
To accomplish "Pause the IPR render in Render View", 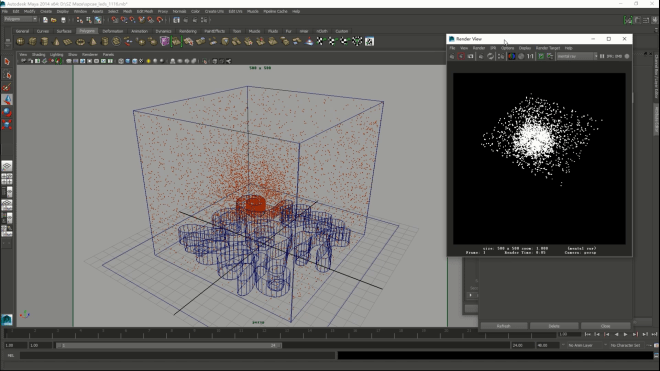I will click(x=602, y=56).
